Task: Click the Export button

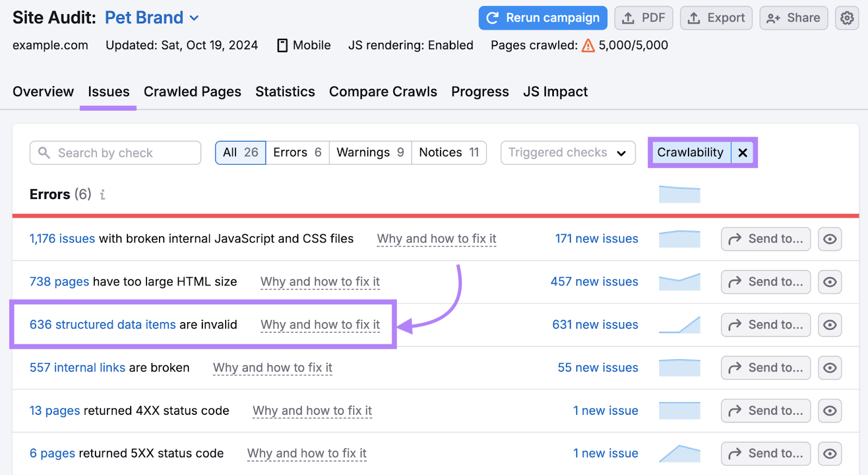Action: 716,18
